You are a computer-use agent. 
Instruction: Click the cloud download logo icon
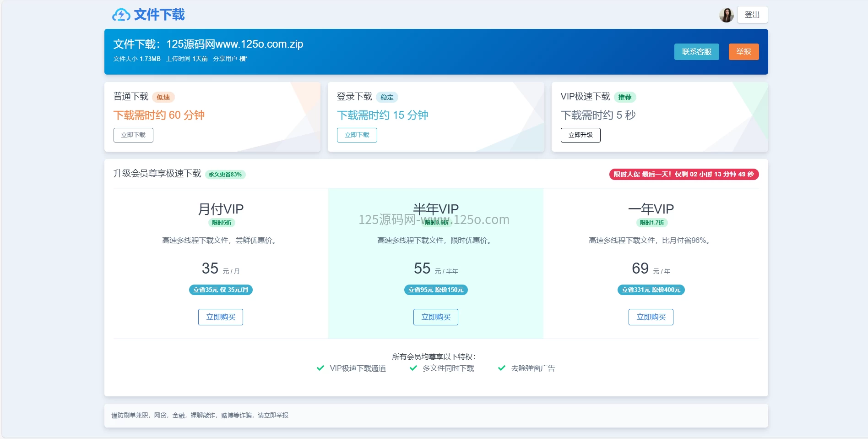coord(121,15)
